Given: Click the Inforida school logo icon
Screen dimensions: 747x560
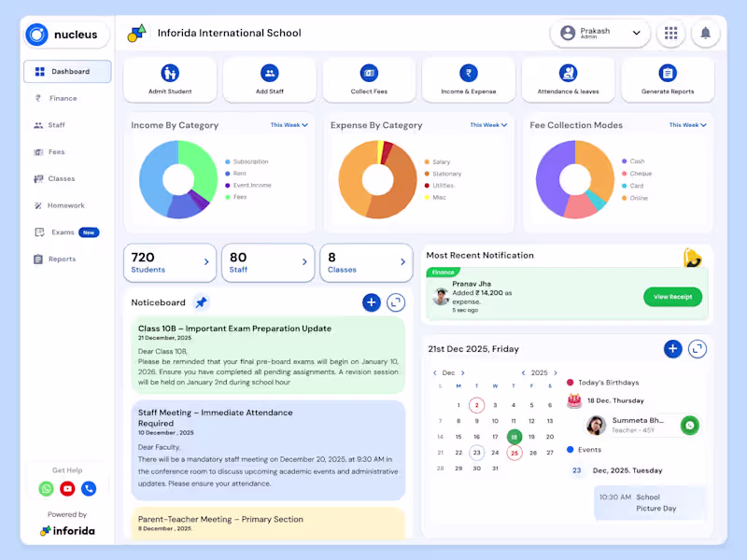Looking at the screenshot, I should pyautogui.click(x=136, y=33).
